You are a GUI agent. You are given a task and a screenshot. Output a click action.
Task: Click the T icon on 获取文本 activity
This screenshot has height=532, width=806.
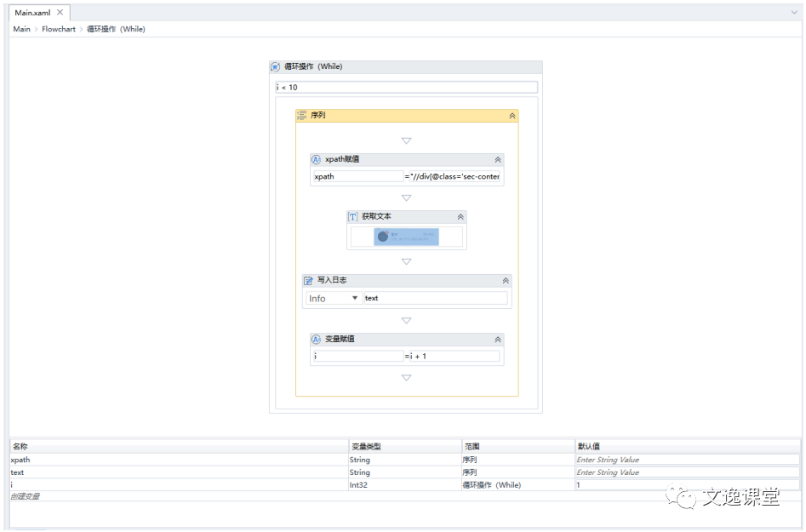pyautogui.click(x=352, y=216)
